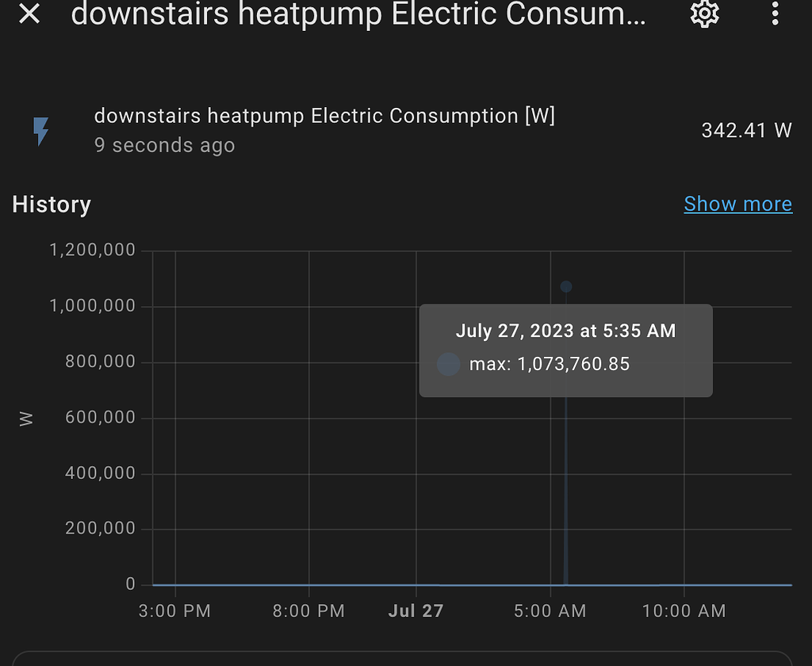
Task: Select the heatpump sensor entity icon
Action: [40, 131]
